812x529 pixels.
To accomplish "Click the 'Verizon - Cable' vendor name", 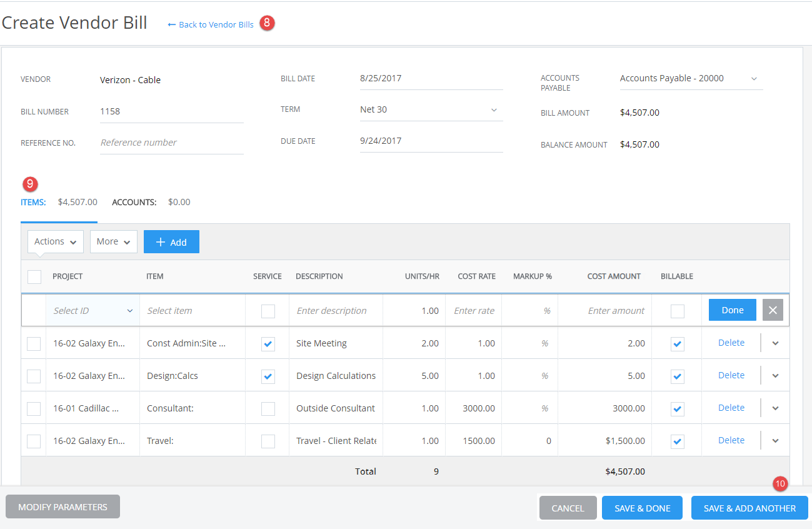I will point(130,80).
